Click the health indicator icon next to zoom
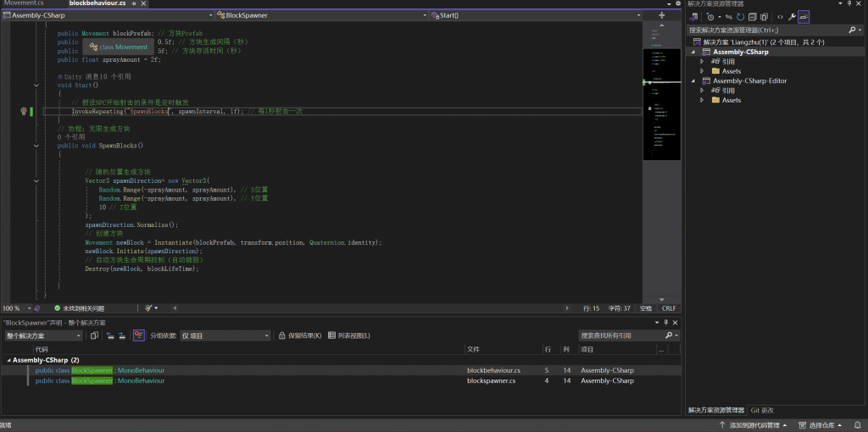The height and width of the screenshot is (432, 868). 37,308
